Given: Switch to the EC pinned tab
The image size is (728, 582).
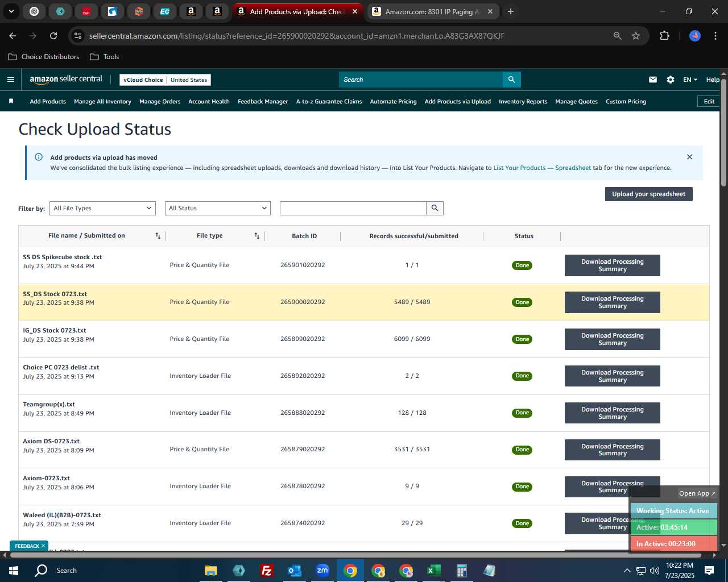Looking at the screenshot, I should (165, 11).
